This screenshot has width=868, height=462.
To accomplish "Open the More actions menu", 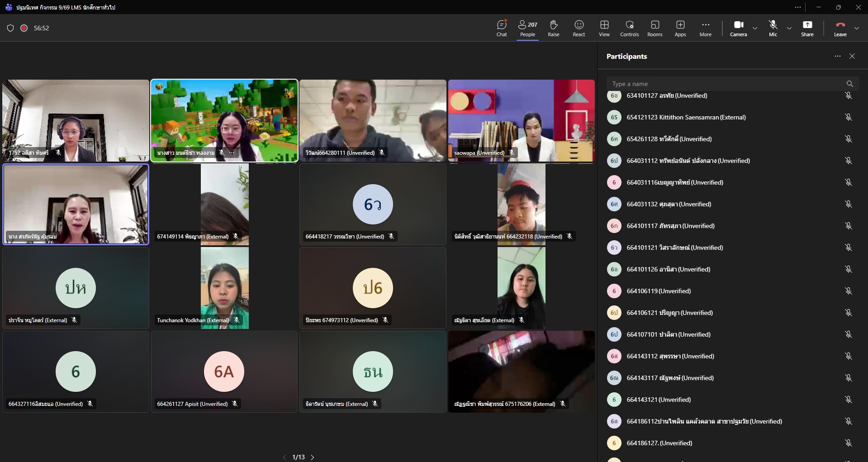I will click(705, 28).
